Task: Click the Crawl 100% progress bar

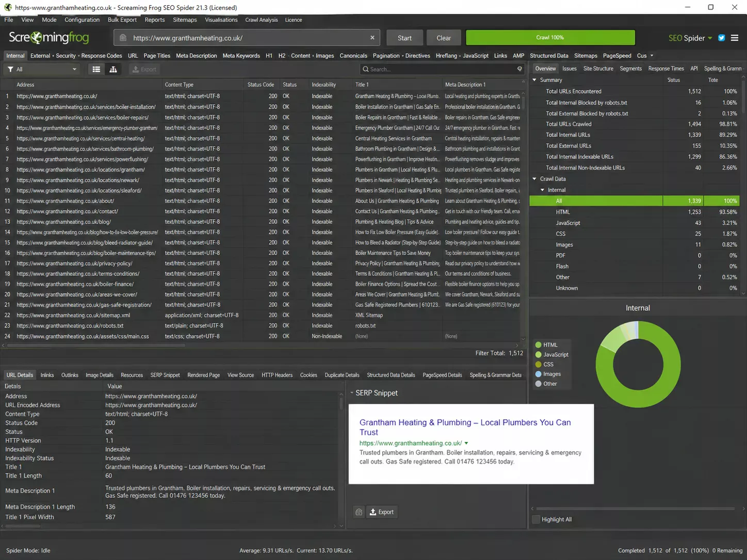Action: 550,38
